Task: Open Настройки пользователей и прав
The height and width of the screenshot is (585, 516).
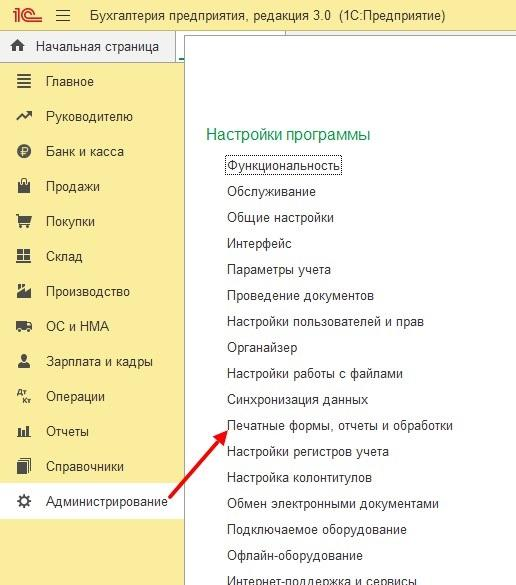Action: point(325,321)
